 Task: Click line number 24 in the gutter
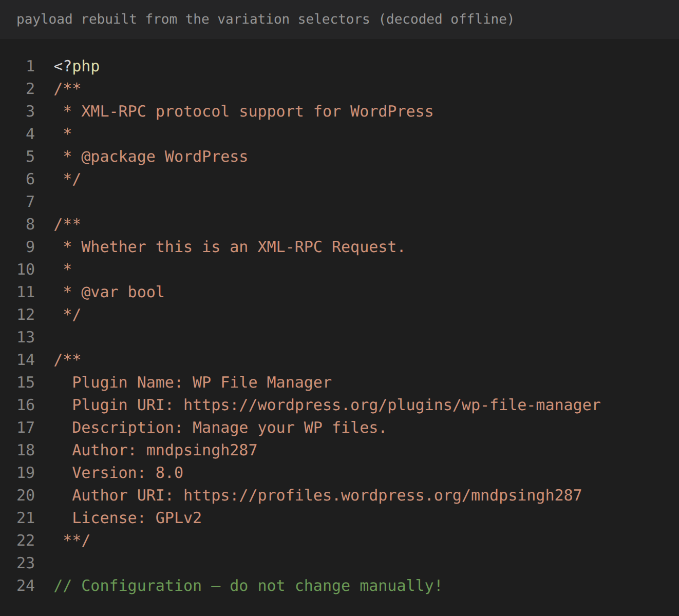tap(26, 586)
